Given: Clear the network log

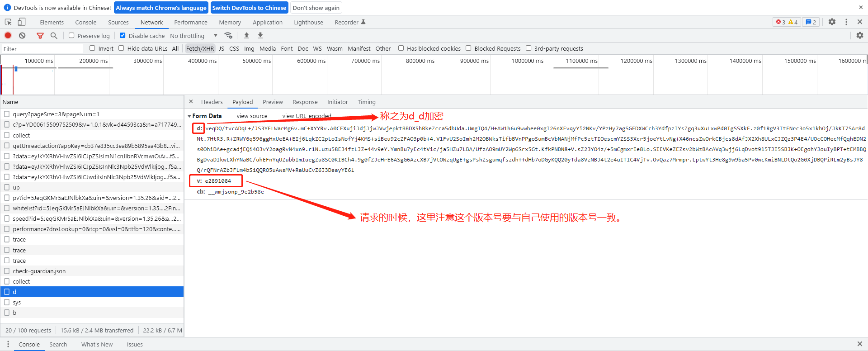Looking at the screenshot, I should coord(22,36).
